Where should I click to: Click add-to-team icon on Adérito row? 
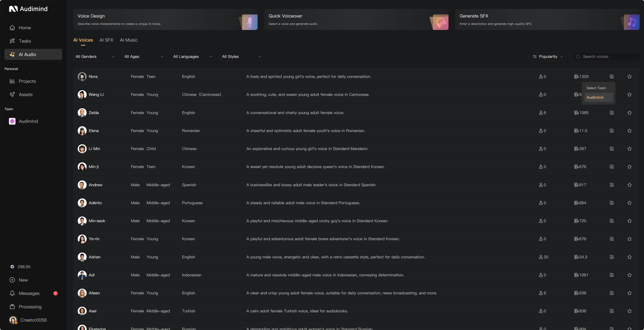tap(612, 203)
